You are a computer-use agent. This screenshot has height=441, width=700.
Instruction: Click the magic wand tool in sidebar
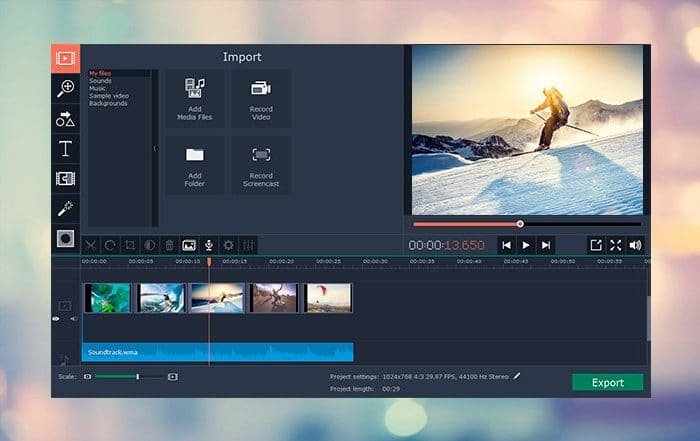coord(66,209)
